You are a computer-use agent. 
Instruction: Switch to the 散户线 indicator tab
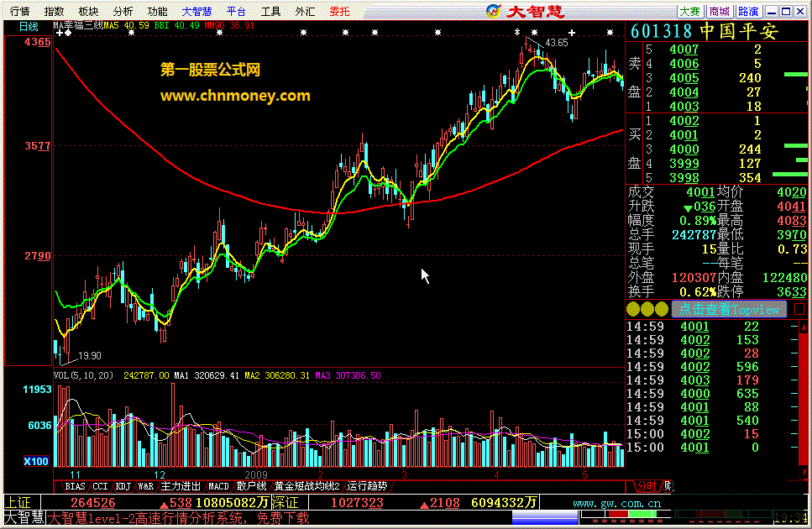(x=251, y=486)
